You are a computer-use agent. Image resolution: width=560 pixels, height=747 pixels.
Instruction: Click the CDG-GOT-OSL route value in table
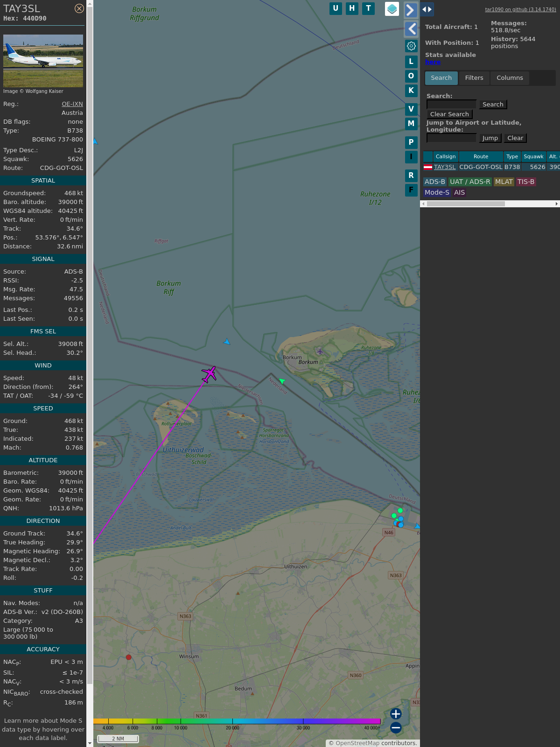(x=481, y=167)
